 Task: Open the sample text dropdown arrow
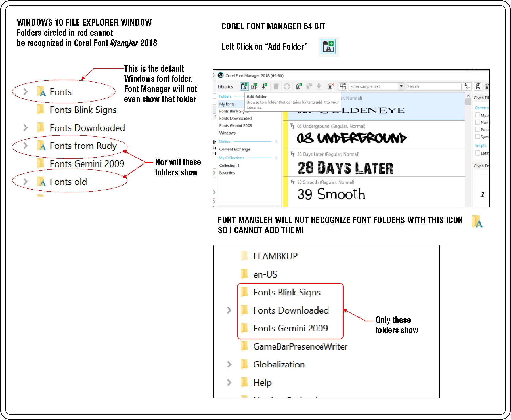point(401,86)
